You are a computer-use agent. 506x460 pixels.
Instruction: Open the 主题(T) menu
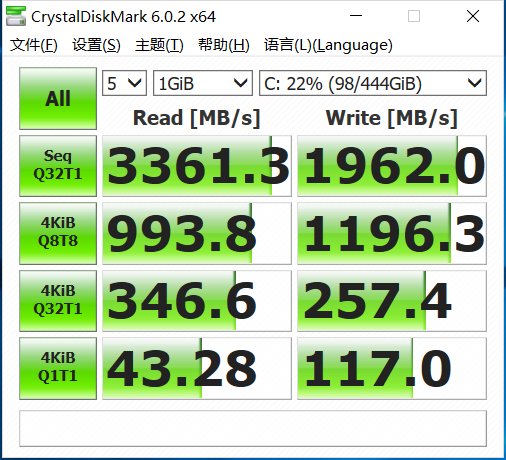click(x=159, y=45)
